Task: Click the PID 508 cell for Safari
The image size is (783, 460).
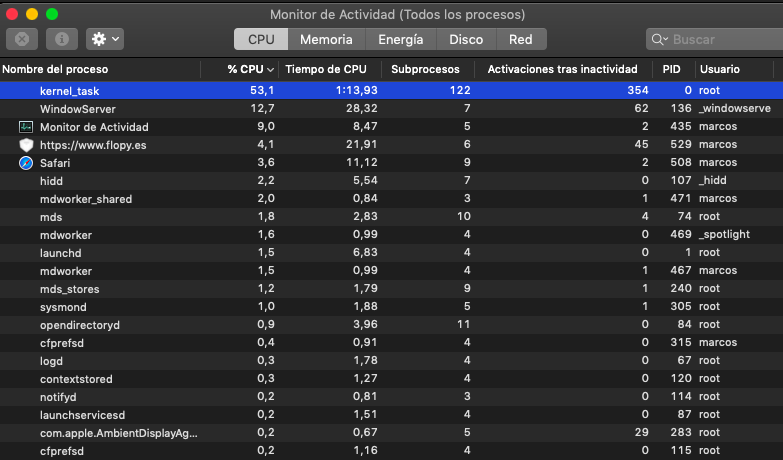Action: pos(681,162)
